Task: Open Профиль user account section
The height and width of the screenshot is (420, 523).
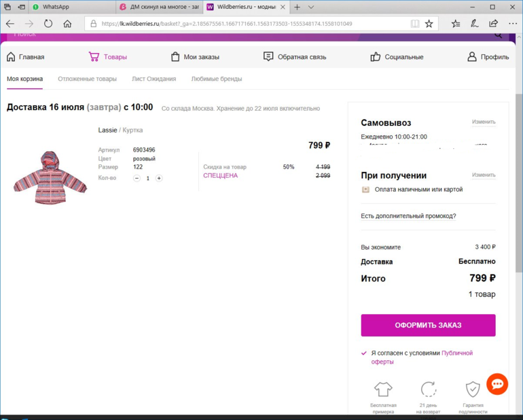Action: 472,57
